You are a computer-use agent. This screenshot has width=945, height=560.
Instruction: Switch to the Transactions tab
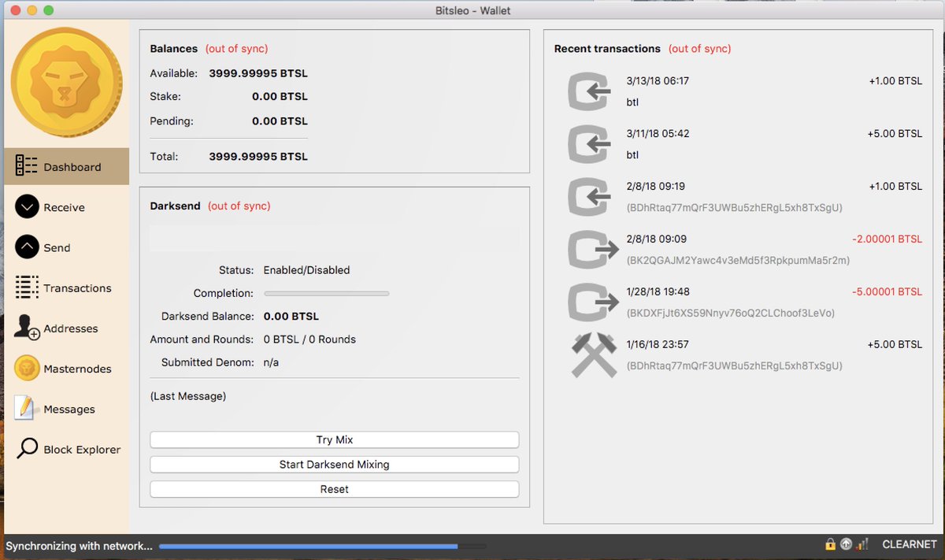tap(66, 287)
